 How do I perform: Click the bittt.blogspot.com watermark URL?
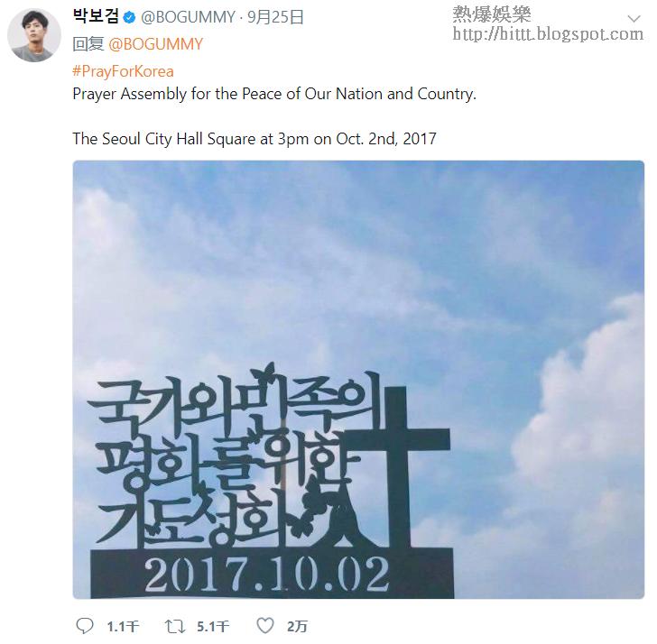tap(548, 34)
